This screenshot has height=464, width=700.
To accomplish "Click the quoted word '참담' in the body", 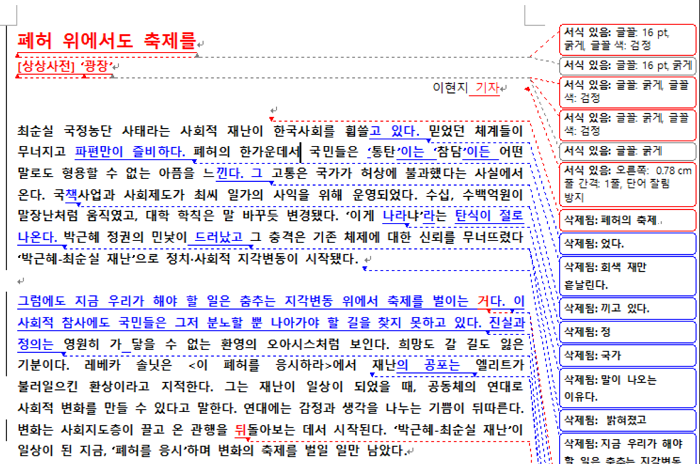I will (449, 151).
